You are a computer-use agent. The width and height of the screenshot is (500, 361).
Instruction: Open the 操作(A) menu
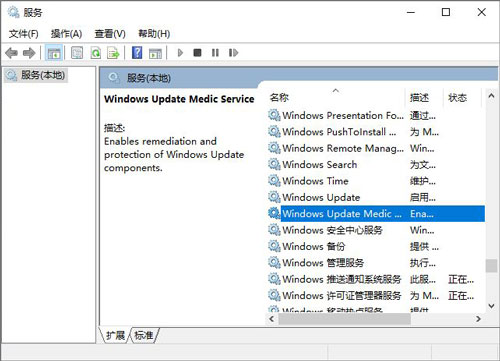pos(66,34)
